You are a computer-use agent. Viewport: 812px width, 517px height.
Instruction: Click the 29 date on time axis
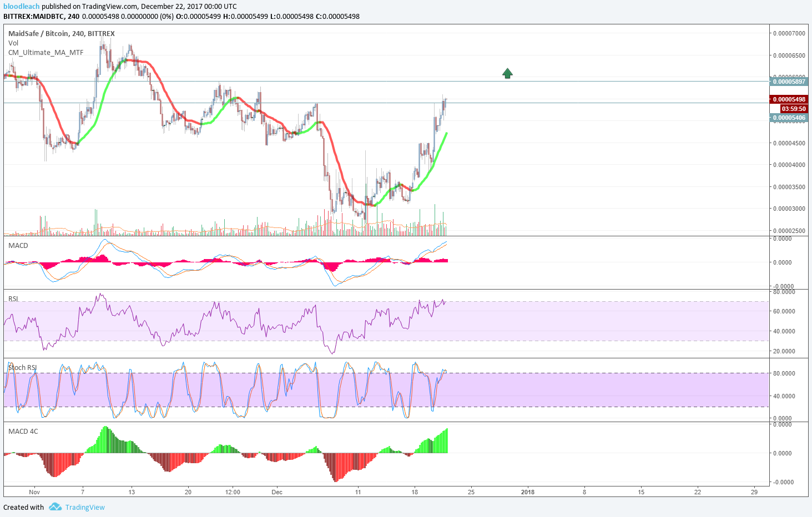pyautogui.click(x=754, y=491)
